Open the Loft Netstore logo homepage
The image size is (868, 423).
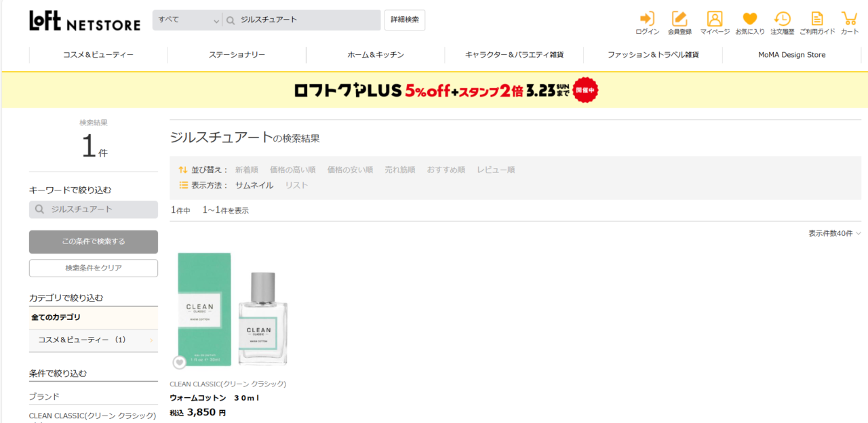tap(85, 21)
